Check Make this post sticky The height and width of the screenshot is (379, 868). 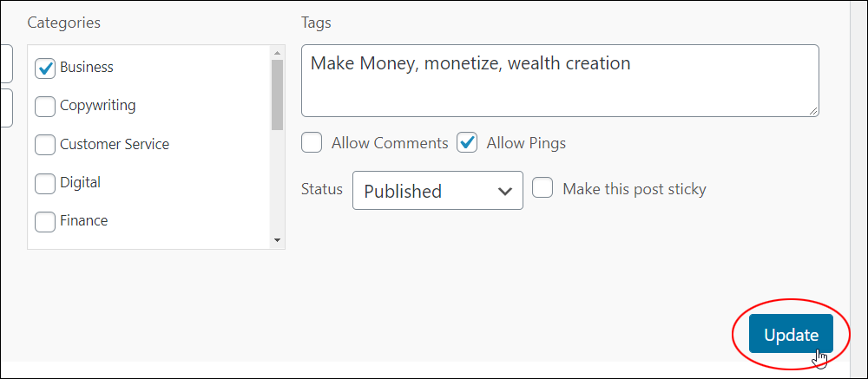click(542, 187)
